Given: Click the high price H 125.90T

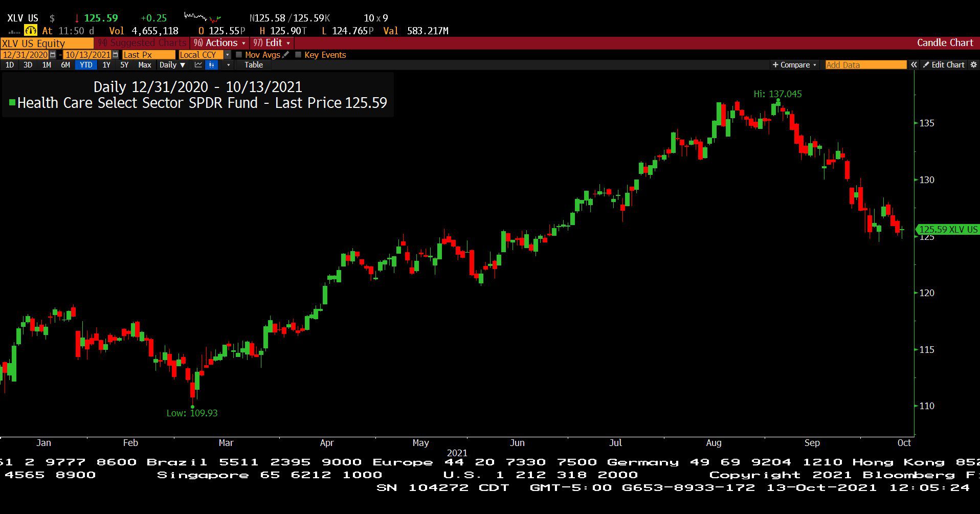Looking at the screenshot, I should tap(283, 31).
